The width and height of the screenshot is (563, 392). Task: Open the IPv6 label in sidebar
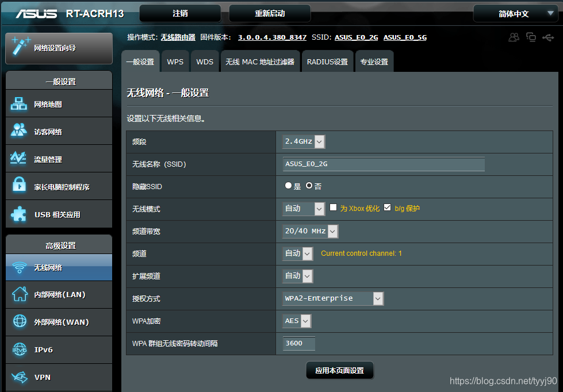coord(44,349)
